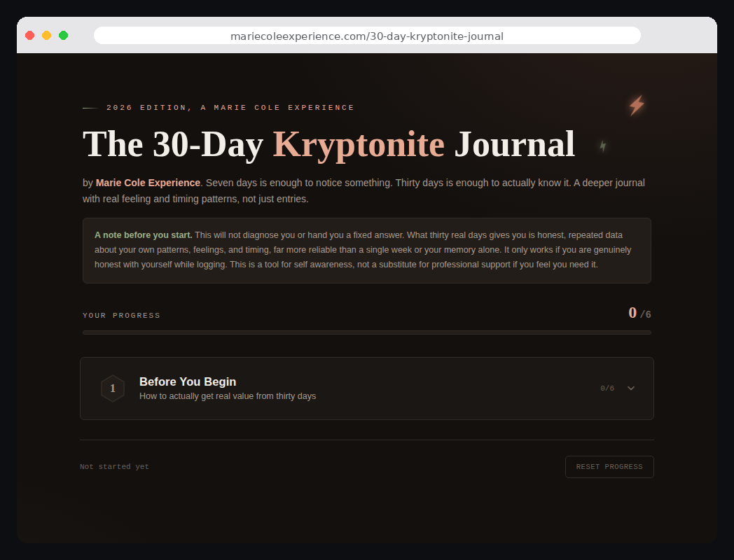Click the Not started yet status text
Viewport: 734px width, 560px height.
(114, 466)
